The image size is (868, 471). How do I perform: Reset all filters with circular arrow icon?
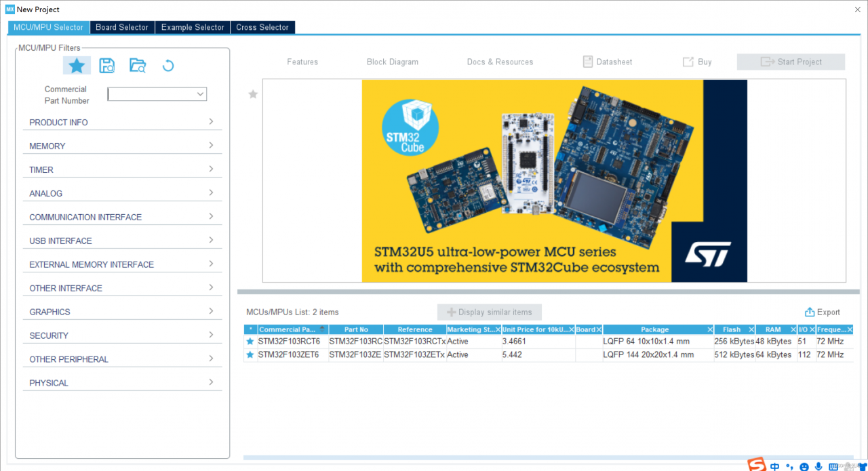pos(168,65)
